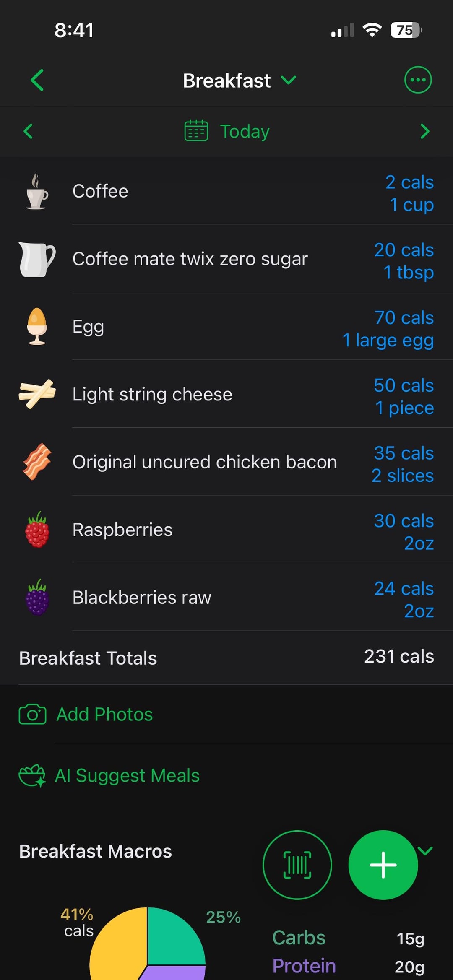The image size is (453, 980).
Task: Tap the calendar icon beside Today
Action: 196,131
